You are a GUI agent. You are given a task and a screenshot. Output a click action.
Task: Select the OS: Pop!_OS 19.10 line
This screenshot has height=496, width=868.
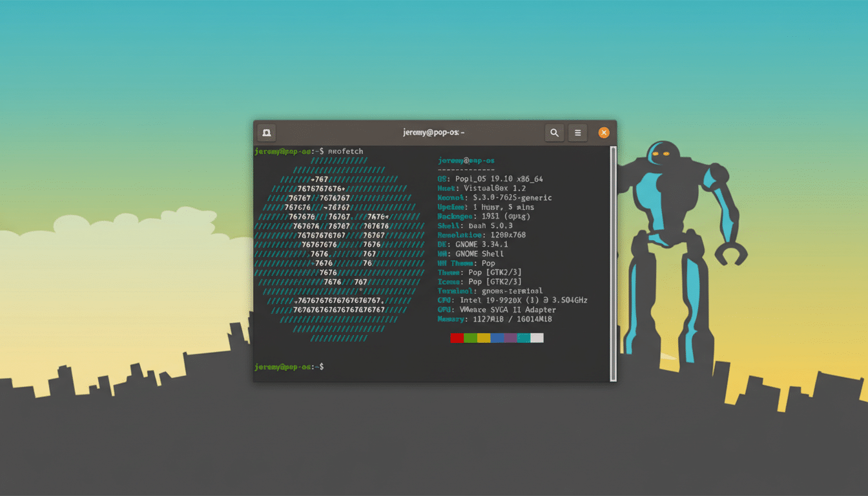[x=491, y=178]
